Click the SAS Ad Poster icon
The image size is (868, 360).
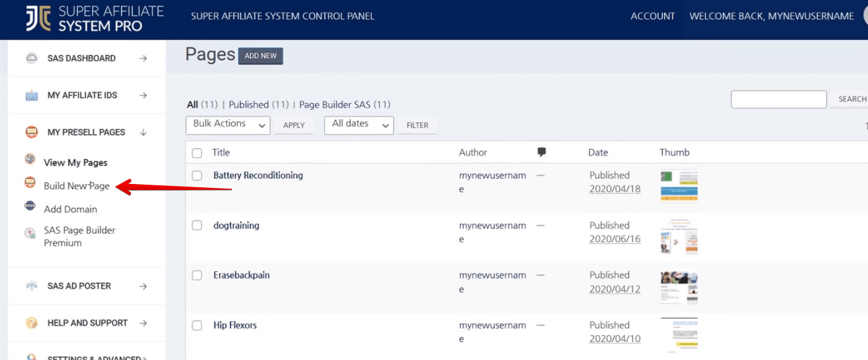tap(32, 286)
